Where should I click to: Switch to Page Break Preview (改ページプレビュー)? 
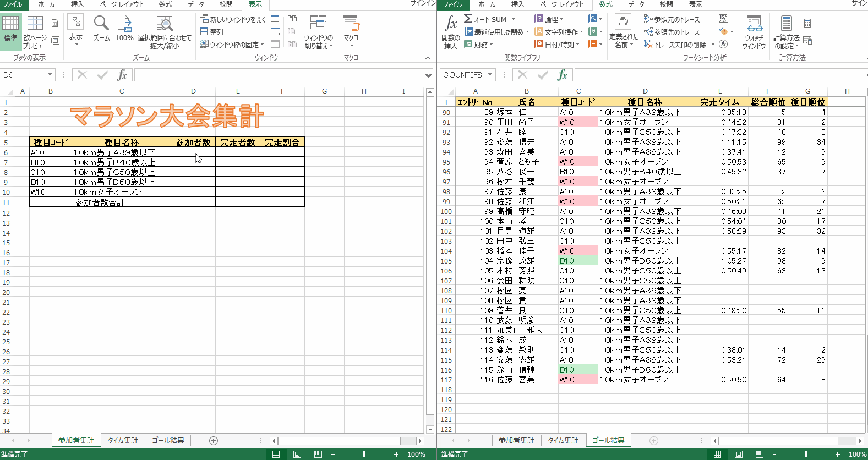click(35, 32)
